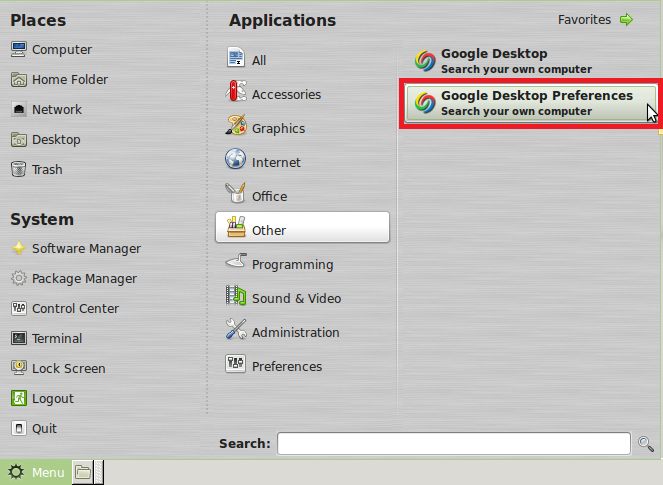663x485 pixels.
Task: Open the Home Folder icon
Action: (19, 79)
